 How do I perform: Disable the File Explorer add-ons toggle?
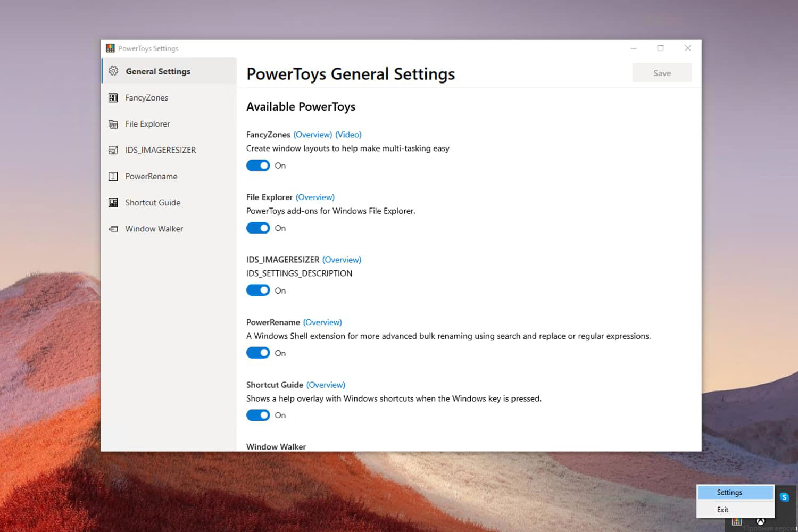click(258, 228)
